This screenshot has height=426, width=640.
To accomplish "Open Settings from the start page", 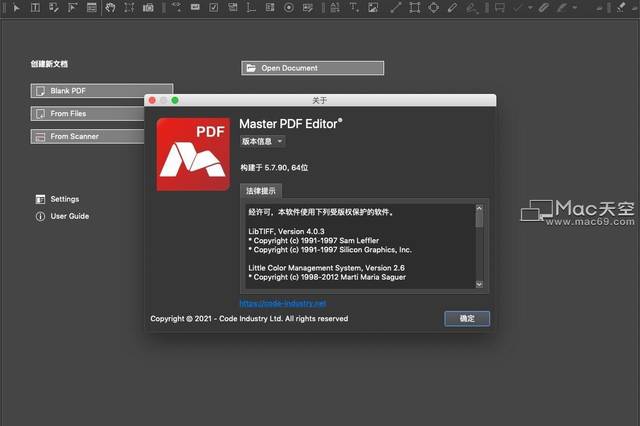I will 58,199.
